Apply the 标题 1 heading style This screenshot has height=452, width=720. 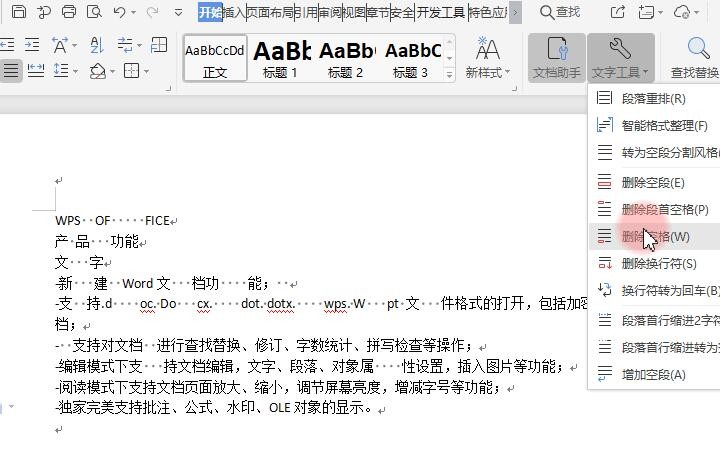coord(280,58)
